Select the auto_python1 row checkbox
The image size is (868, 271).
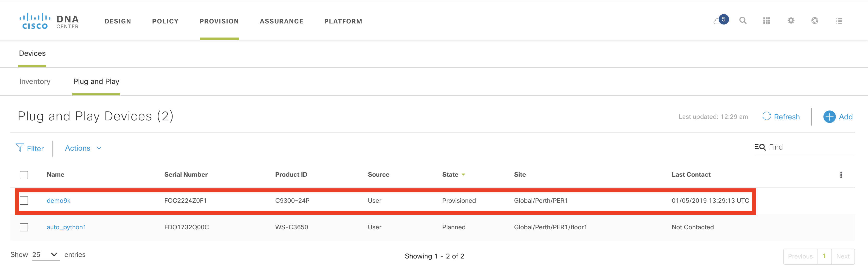pyautogui.click(x=24, y=227)
